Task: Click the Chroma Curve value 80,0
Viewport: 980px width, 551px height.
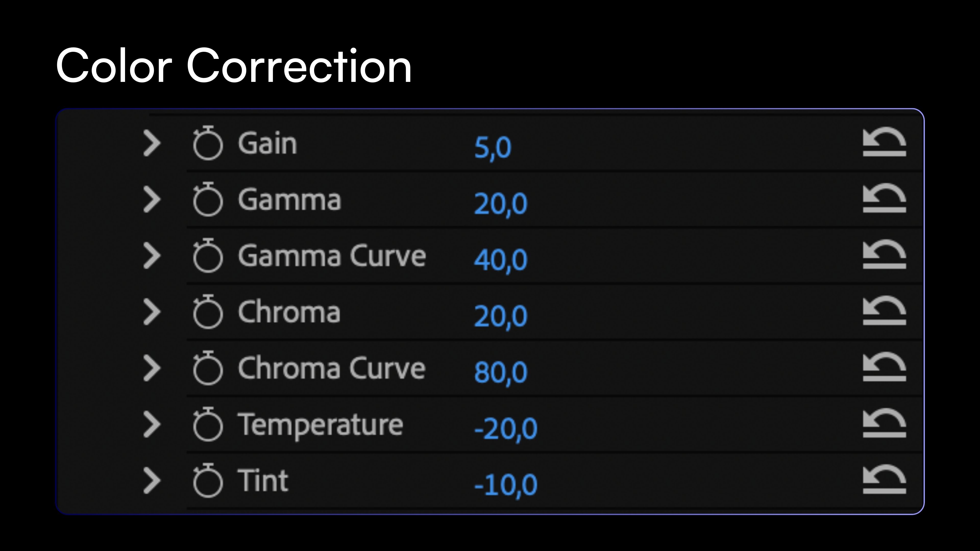Action: [x=501, y=372]
